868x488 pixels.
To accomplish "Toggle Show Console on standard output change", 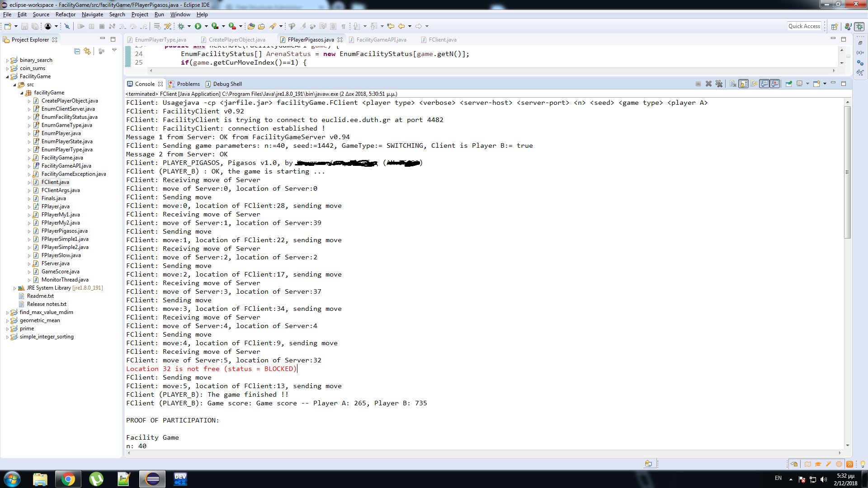I will tap(764, 84).
